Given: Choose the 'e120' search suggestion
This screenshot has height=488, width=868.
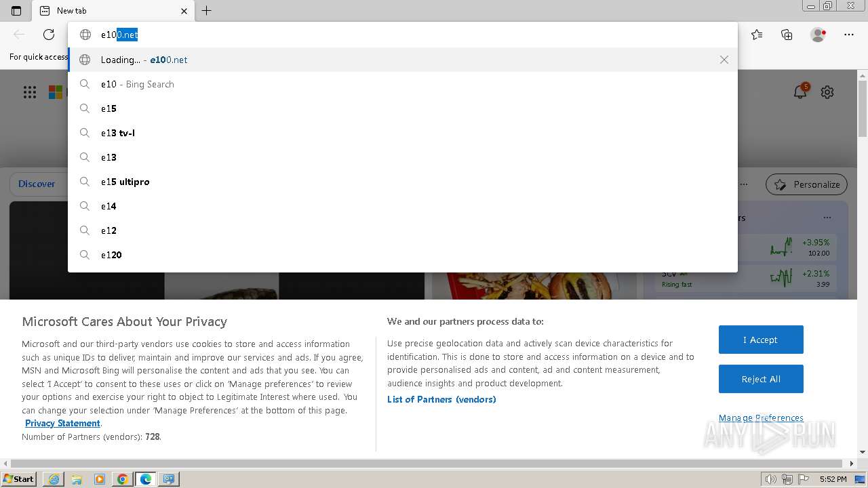Looking at the screenshot, I should click(403, 255).
